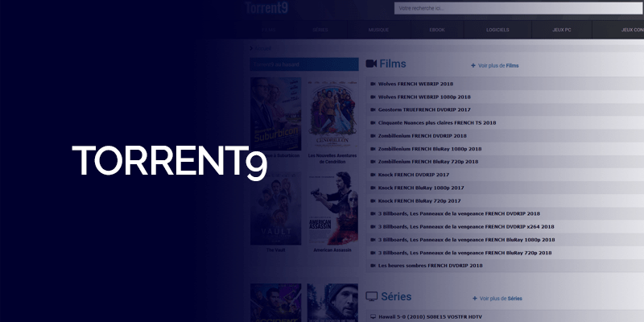Click 'Voir plus de Séries' link

click(501, 299)
